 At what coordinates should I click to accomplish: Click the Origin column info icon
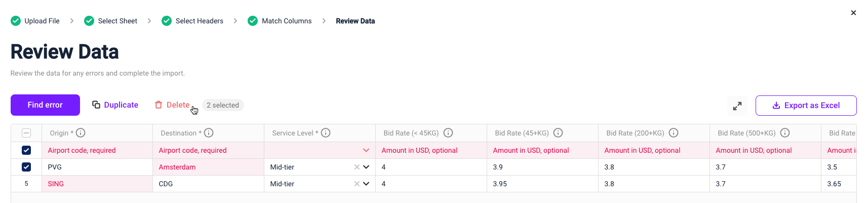81,133
